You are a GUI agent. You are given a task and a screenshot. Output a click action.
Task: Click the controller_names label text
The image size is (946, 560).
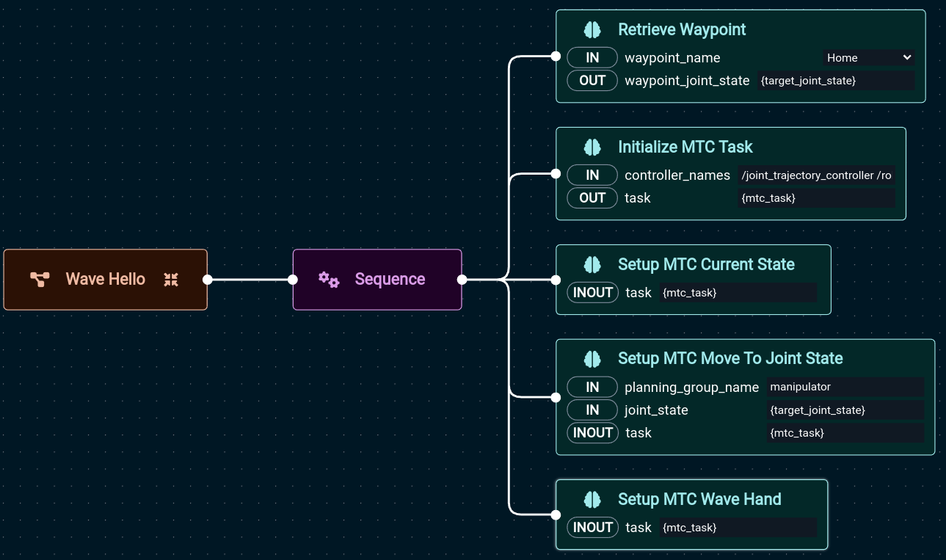click(x=677, y=175)
